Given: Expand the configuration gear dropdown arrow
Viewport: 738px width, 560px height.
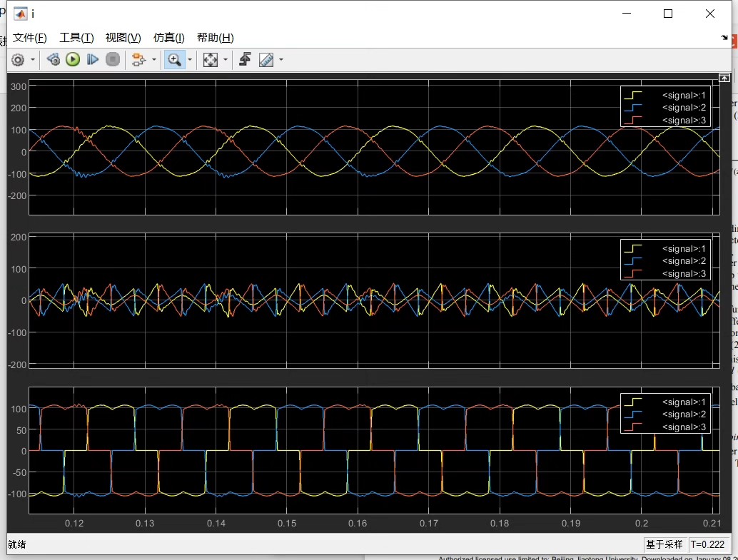Looking at the screenshot, I should tap(33, 60).
